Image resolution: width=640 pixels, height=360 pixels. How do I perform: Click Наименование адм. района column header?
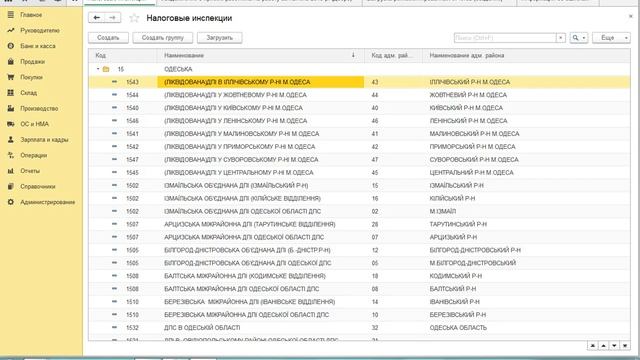527,55
